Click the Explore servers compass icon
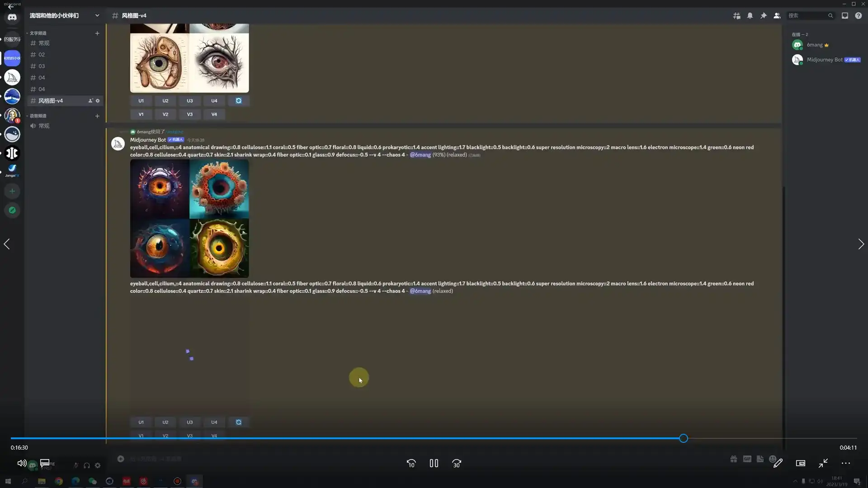Image resolution: width=868 pixels, height=488 pixels. (x=12, y=211)
